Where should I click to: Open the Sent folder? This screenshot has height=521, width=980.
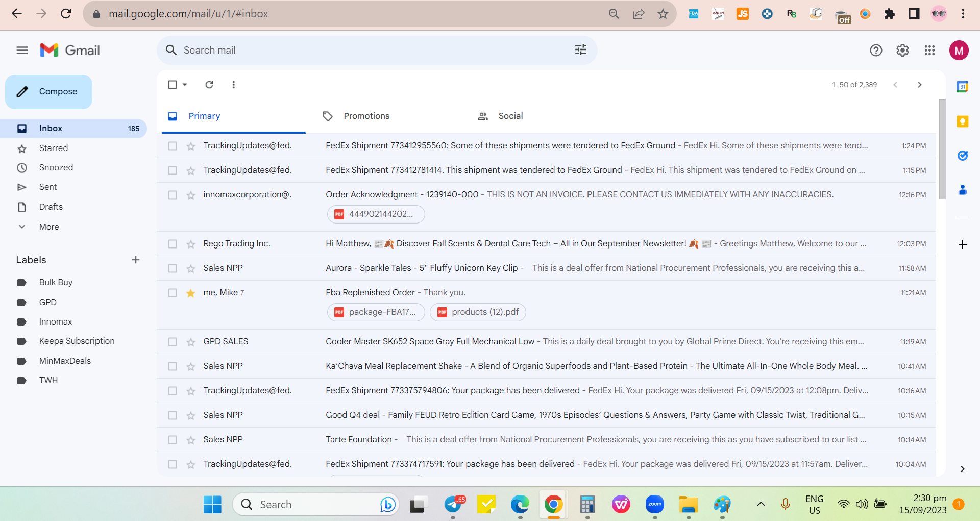click(x=48, y=187)
